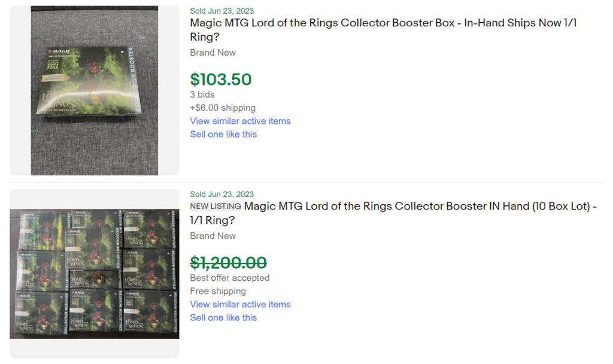Select the $1,200.00 strikethrough price
Image resolution: width=613 pixels, height=364 pixels.
coord(228,263)
